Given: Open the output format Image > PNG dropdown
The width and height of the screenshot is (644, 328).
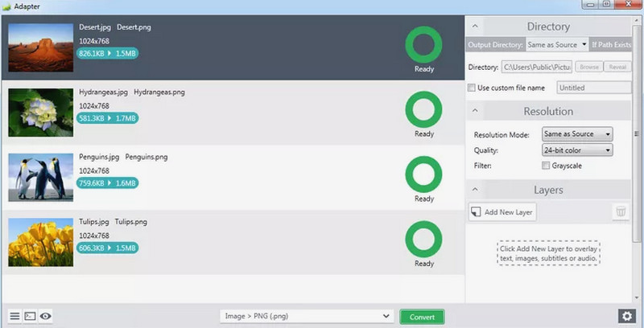Looking at the screenshot, I should click(x=306, y=317).
